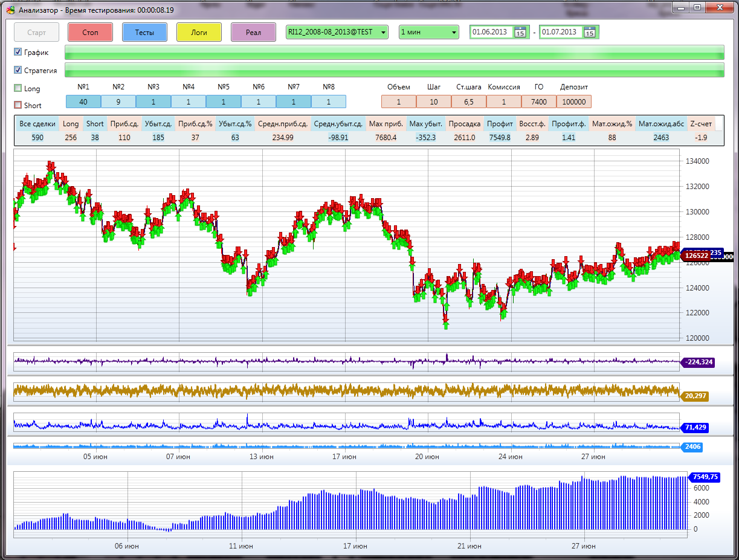Open calendar icon for end date 01.07.2013
Viewport: 739px width, 560px height.
[x=590, y=33]
